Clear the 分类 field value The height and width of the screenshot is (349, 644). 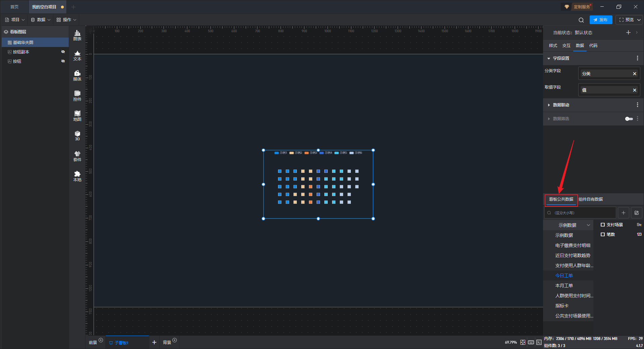pyautogui.click(x=635, y=74)
